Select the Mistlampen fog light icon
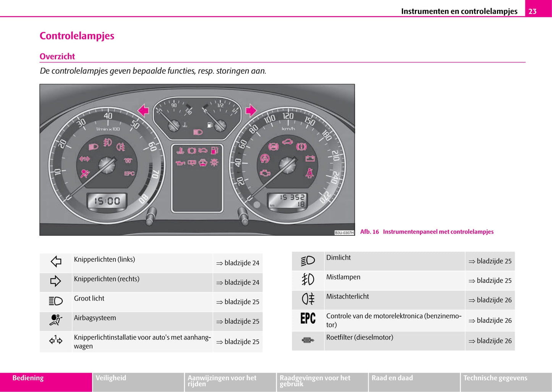 308,280
